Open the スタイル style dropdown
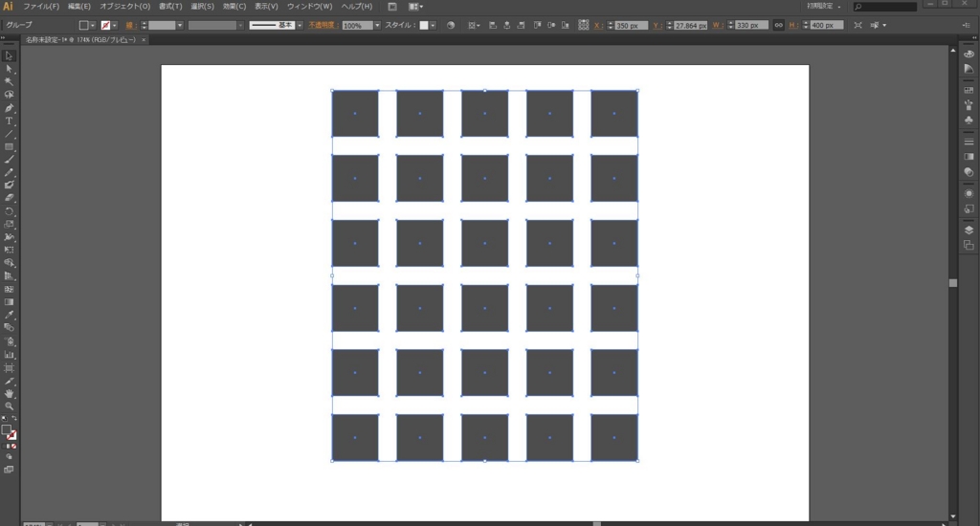Image resolution: width=980 pixels, height=526 pixels. point(433,26)
